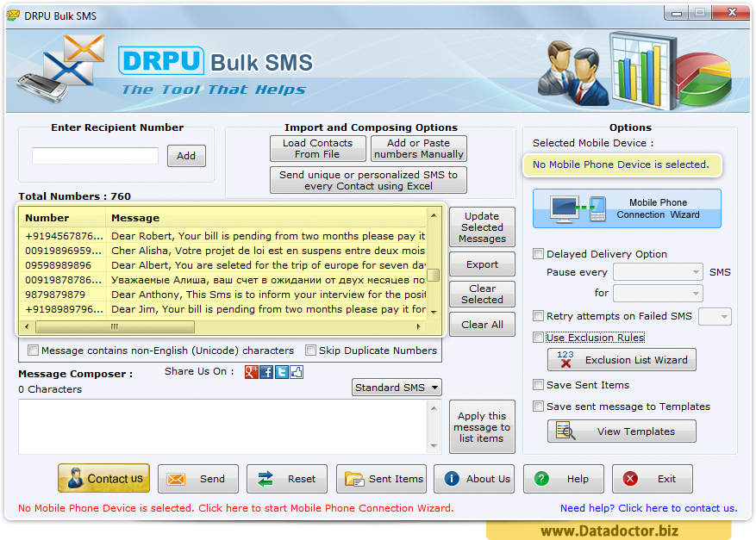
Task: Click Update Selected Messages button
Action: [x=482, y=227]
